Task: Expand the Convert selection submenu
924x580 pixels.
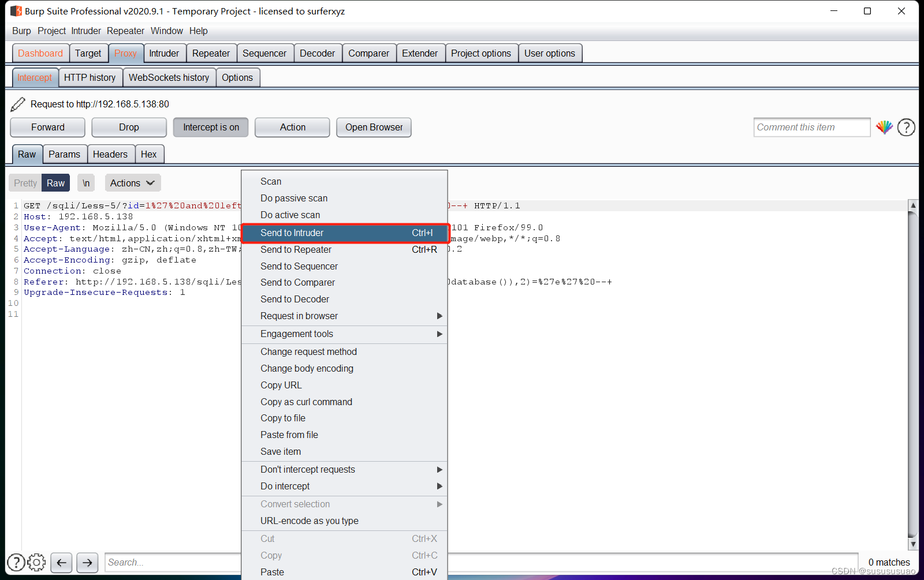Action: [x=344, y=504]
